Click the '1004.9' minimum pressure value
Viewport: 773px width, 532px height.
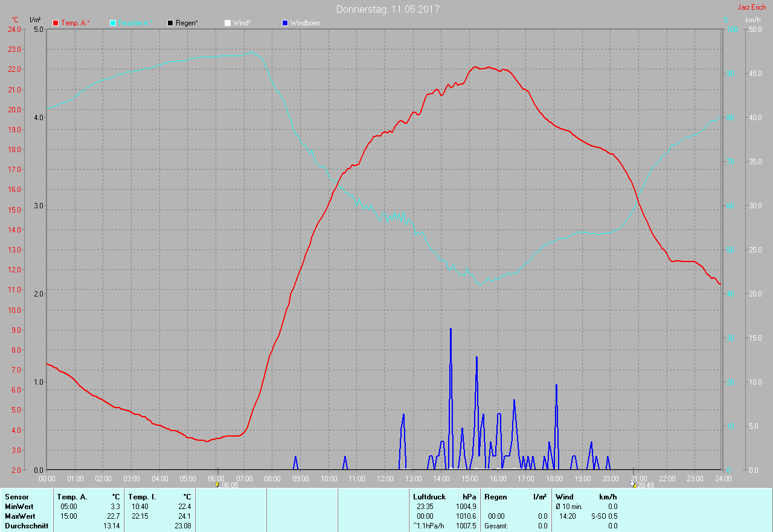(466, 507)
